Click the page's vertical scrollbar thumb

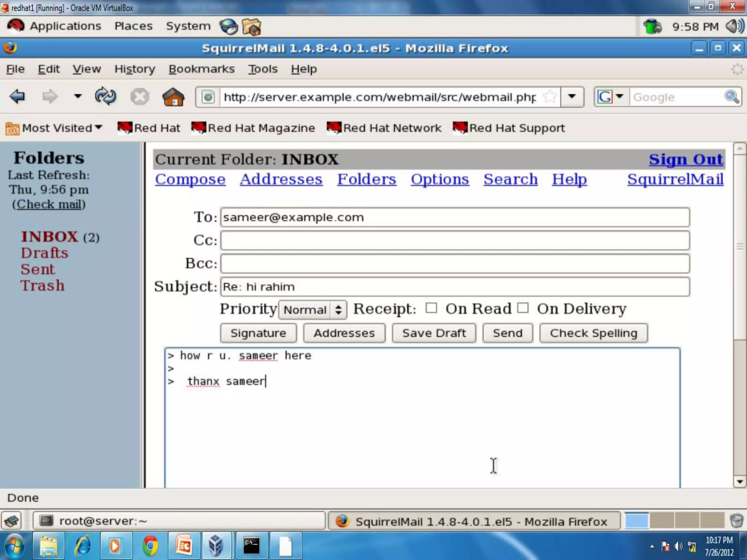739,246
